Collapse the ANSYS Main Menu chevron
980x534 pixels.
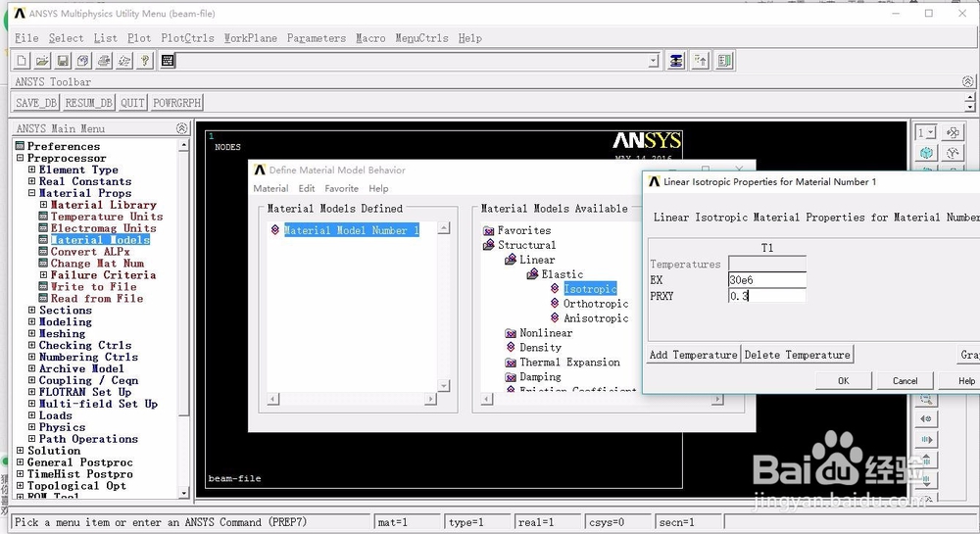point(182,128)
